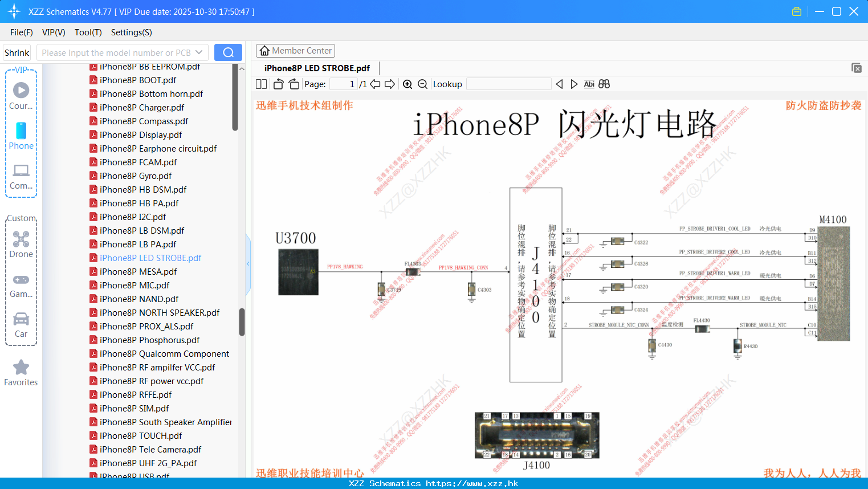
Task: Click the detach window icon at right
Action: click(857, 68)
